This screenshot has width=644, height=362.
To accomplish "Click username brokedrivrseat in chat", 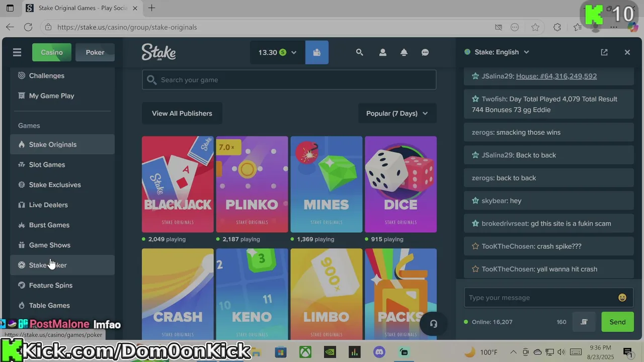I will point(505,224).
